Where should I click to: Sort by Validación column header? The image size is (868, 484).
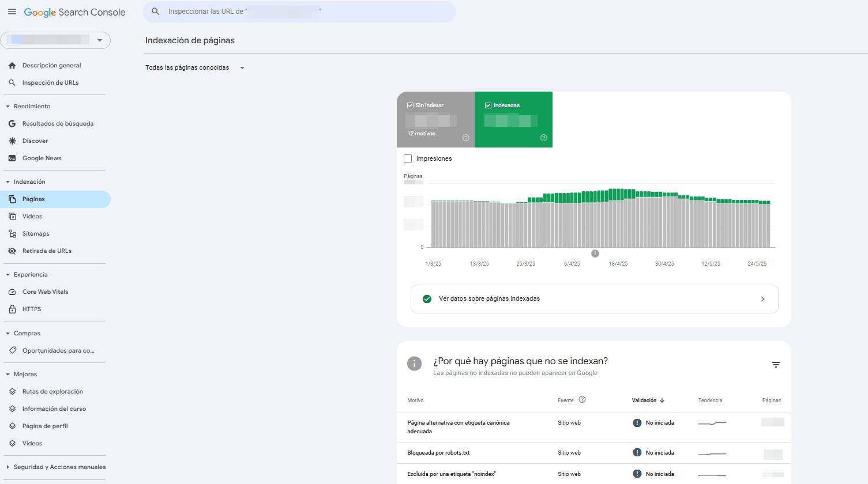[x=648, y=400]
